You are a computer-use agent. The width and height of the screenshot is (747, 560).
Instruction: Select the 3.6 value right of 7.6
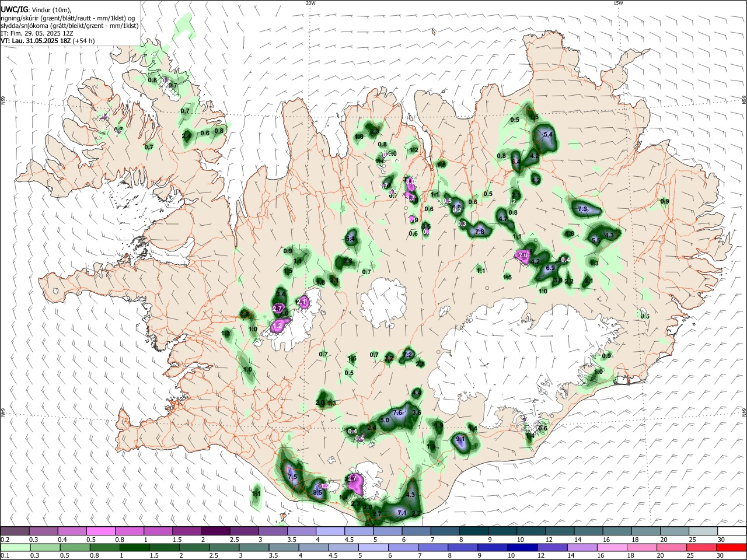[x=417, y=412]
